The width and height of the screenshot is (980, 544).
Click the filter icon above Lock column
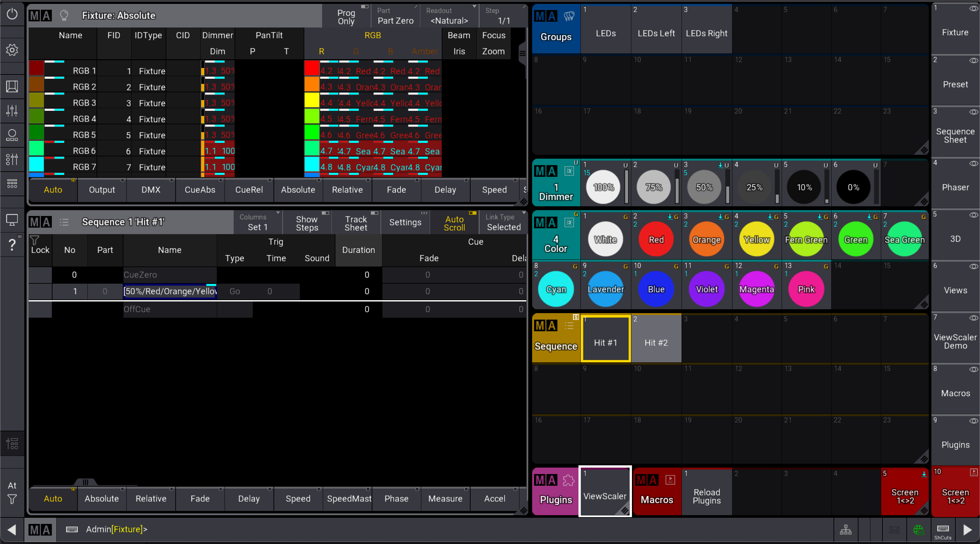tap(35, 240)
